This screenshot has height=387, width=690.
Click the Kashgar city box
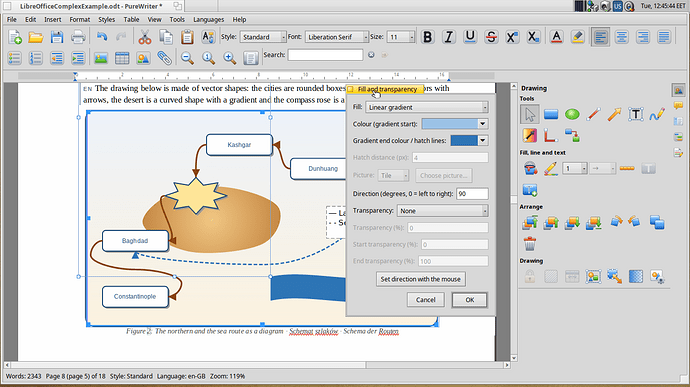[239, 145]
